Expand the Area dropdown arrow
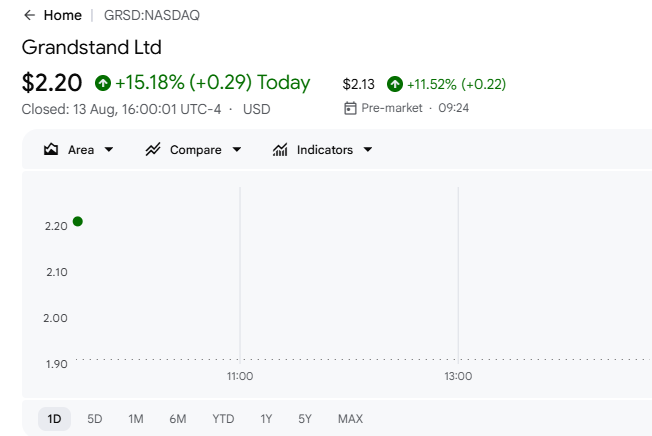This screenshot has width=652, height=436. point(109,149)
